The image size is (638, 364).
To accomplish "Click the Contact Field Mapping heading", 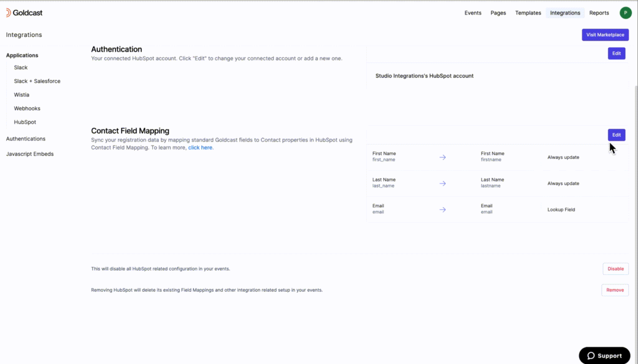I will click(130, 131).
